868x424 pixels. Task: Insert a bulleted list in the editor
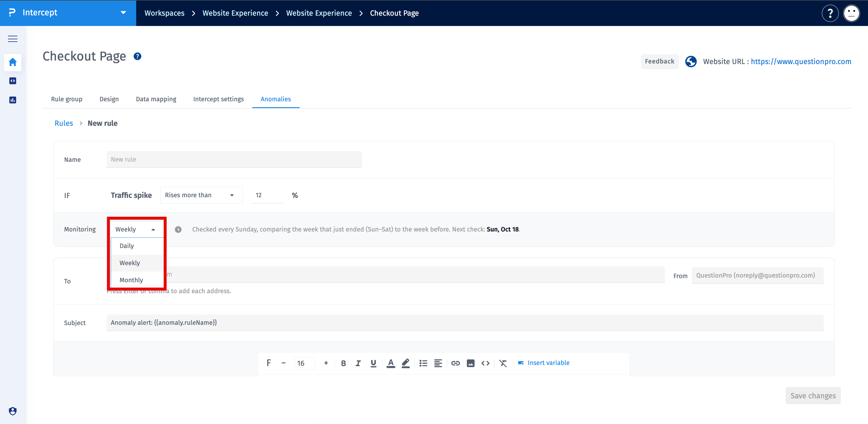[x=423, y=363]
